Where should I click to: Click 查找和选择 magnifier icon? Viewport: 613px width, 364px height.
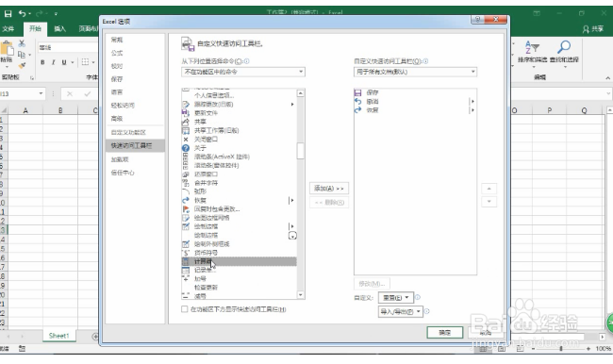[x=564, y=47]
